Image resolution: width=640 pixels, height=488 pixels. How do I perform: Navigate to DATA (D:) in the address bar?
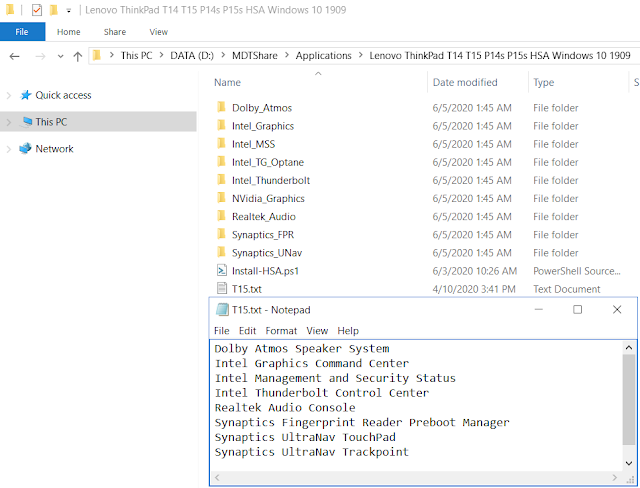pyautogui.click(x=192, y=55)
